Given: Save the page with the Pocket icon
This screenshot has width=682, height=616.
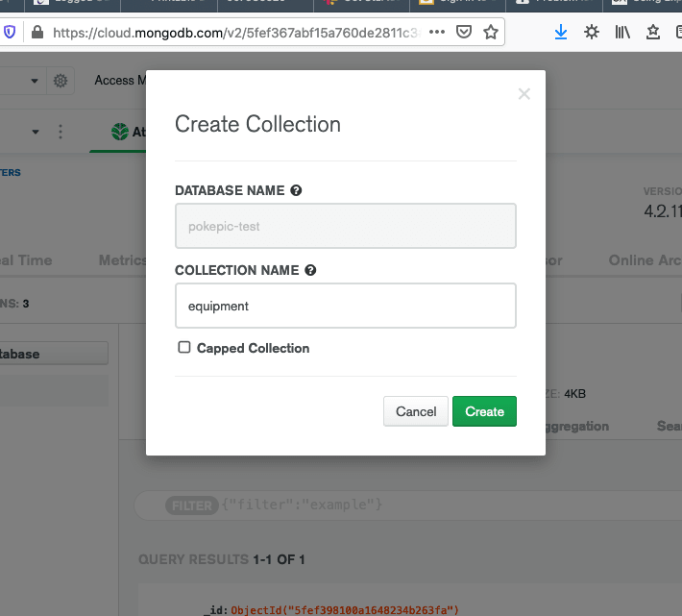Looking at the screenshot, I should click(x=464, y=32).
